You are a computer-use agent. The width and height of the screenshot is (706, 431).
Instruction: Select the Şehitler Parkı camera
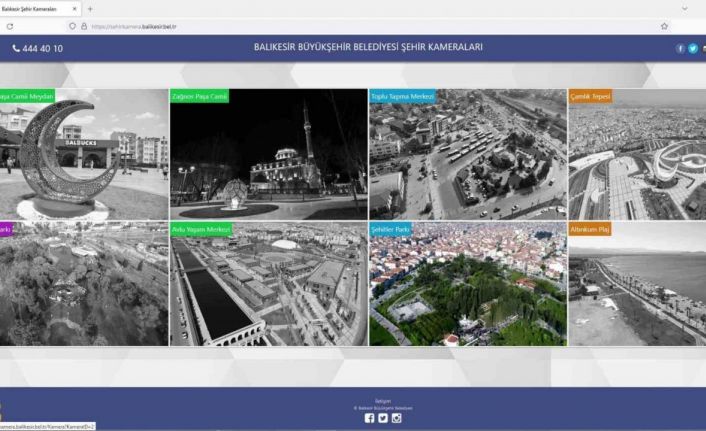pyautogui.click(x=467, y=284)
